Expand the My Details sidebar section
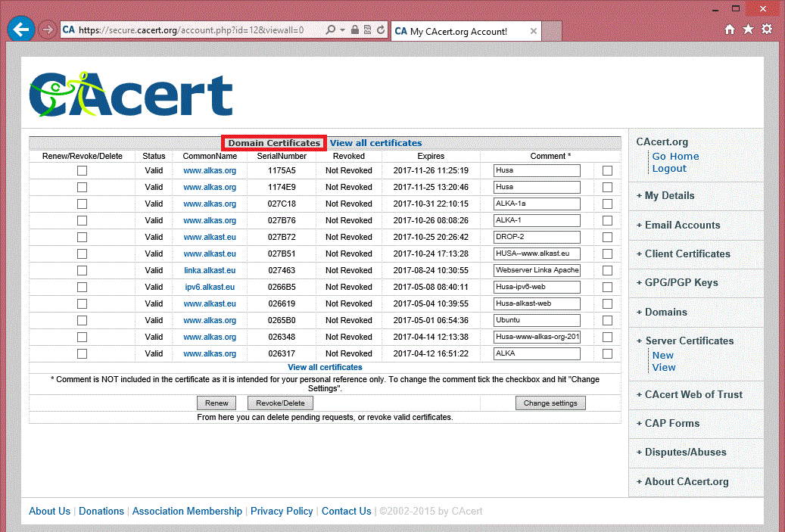This screenshot has width=785, height=532. click(669, 195)
